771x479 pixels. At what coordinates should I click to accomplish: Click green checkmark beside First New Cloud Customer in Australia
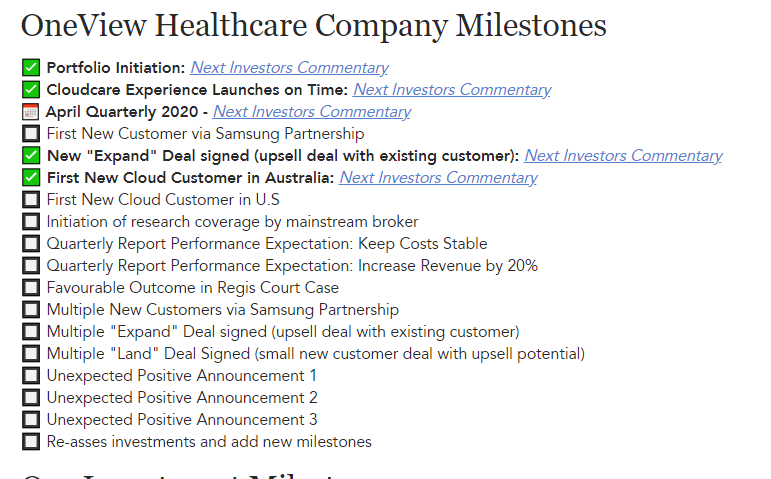30,178
